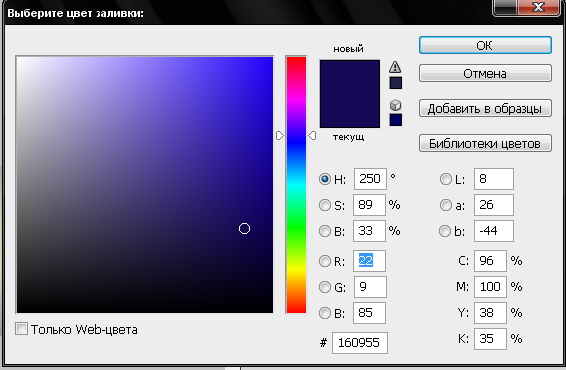Click the hex field showing 160955
Viewport: 566px width, 370px height.
click(x=360, y=343)
